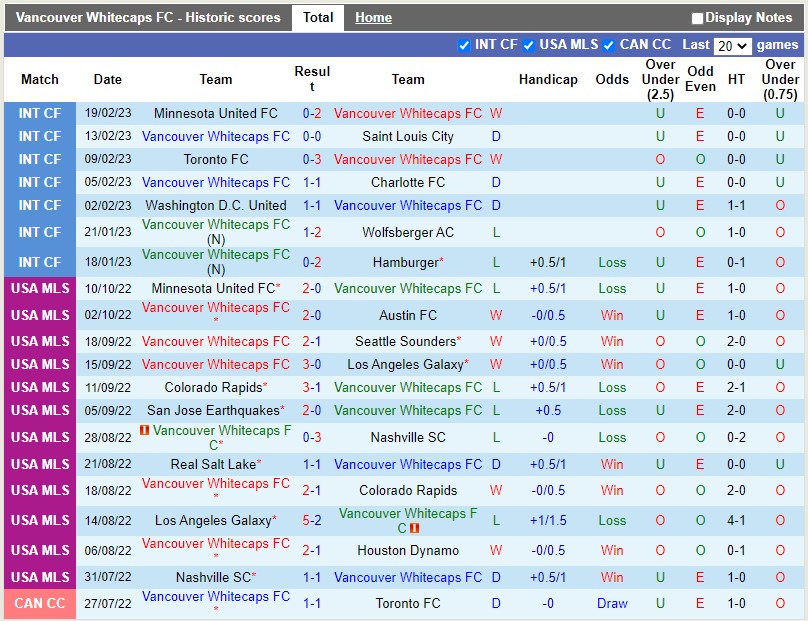
Task: Click the 1-2 score vs Wolfsberger AC
Action: 312,232
